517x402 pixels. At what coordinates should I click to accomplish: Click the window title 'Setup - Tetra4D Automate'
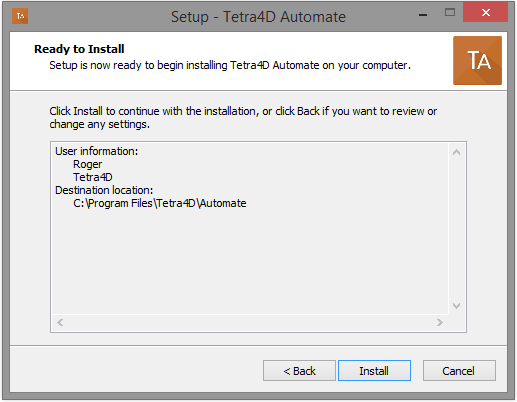258,16
